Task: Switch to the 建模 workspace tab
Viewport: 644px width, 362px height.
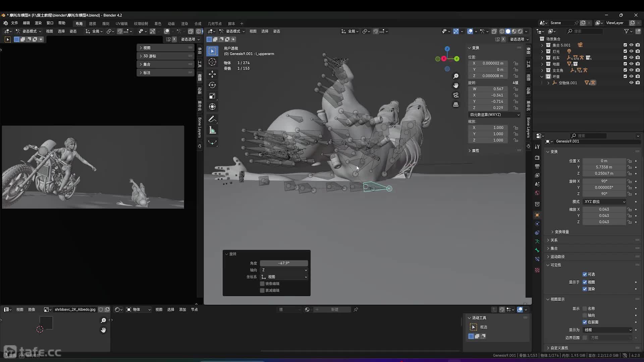Action: 93,23
